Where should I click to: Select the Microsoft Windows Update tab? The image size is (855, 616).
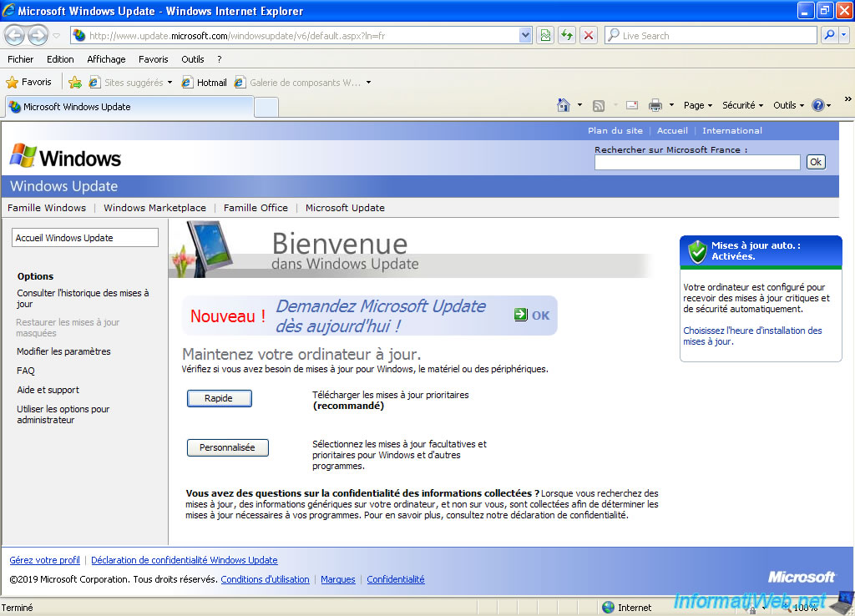click(x=129, y=107)
